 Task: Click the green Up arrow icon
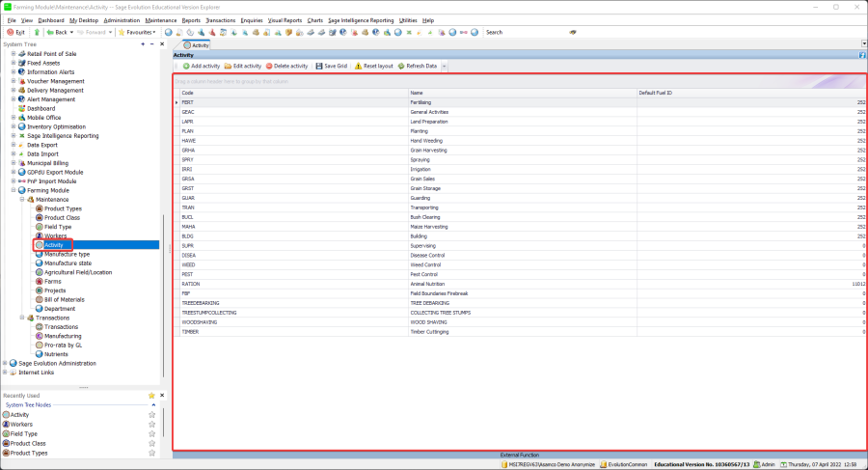pos(37,32)
